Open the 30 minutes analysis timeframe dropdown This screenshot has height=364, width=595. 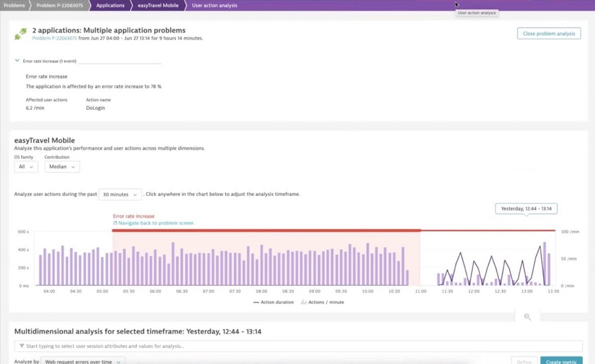point(120,194)
